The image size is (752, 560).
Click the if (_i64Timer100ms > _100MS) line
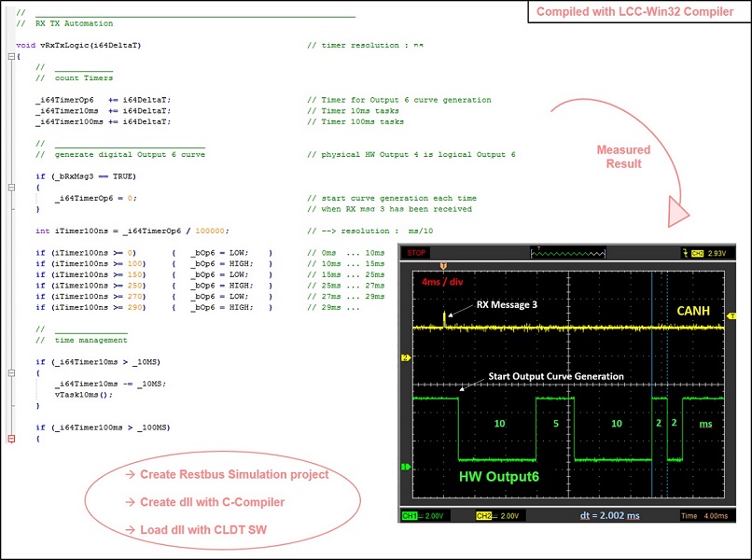[x=103, y=427]
